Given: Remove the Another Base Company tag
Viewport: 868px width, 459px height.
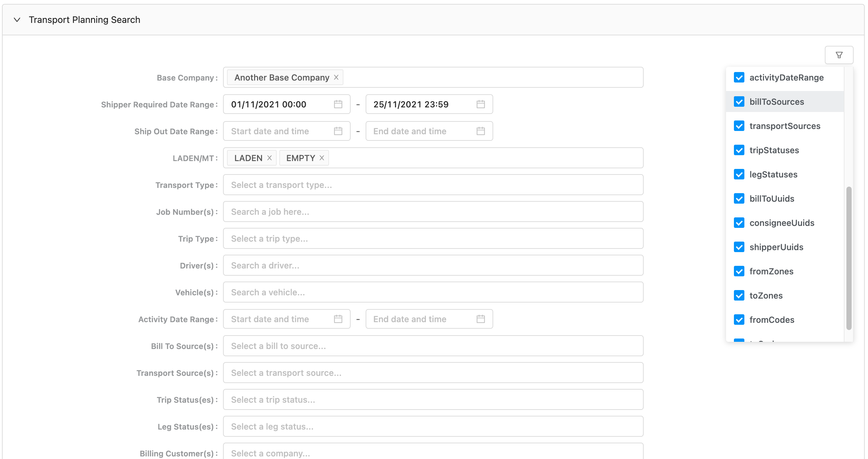Looking at the screenshot, I should pos(336,77).
